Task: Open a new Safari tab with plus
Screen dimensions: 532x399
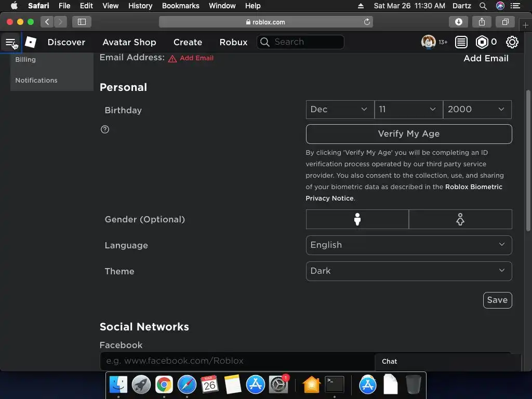Action: click(525, 25)
